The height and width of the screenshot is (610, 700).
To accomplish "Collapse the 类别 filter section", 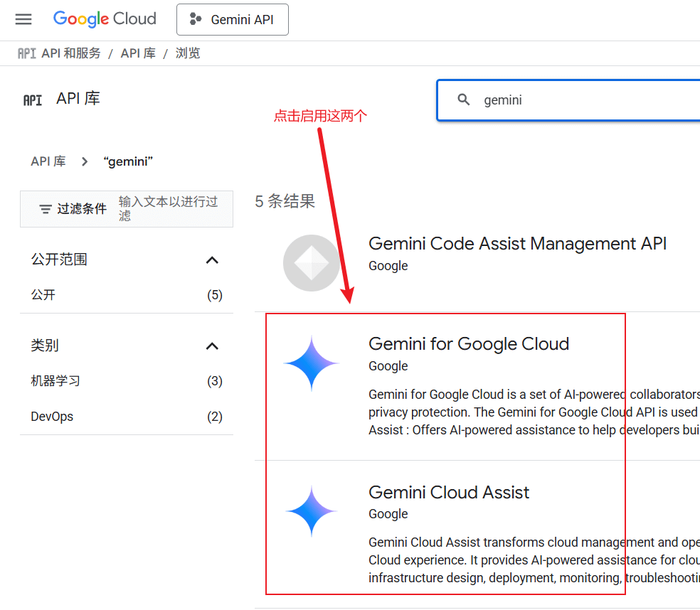I will click(212, 346).
